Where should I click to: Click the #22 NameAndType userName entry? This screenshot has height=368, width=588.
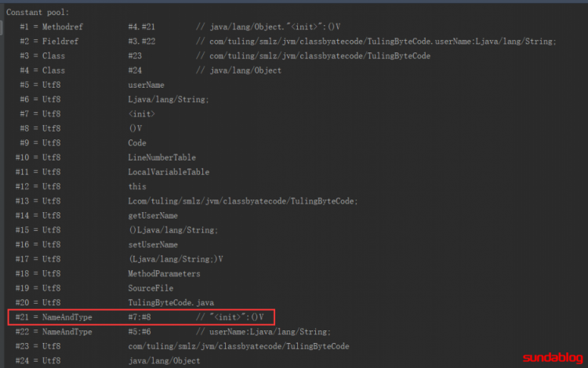tap(173, 332)
